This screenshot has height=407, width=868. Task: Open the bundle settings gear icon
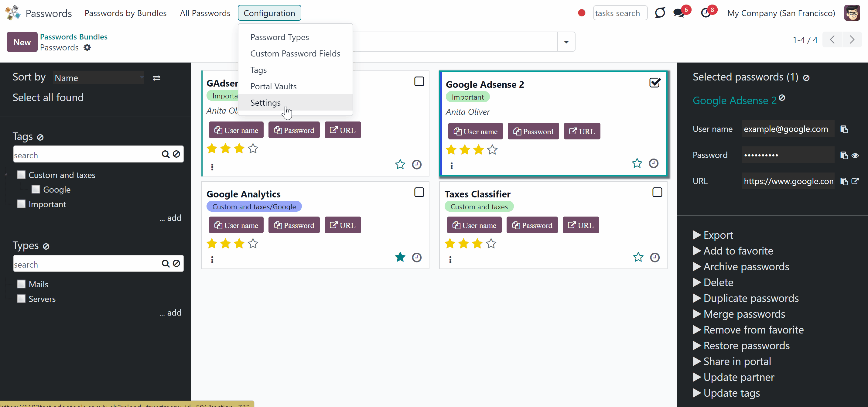87,47
